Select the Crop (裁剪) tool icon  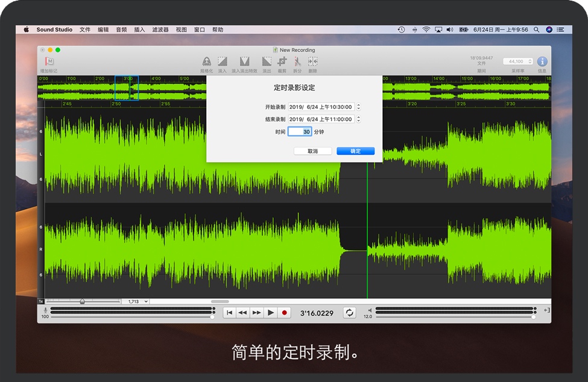click(x=282, y=61)
